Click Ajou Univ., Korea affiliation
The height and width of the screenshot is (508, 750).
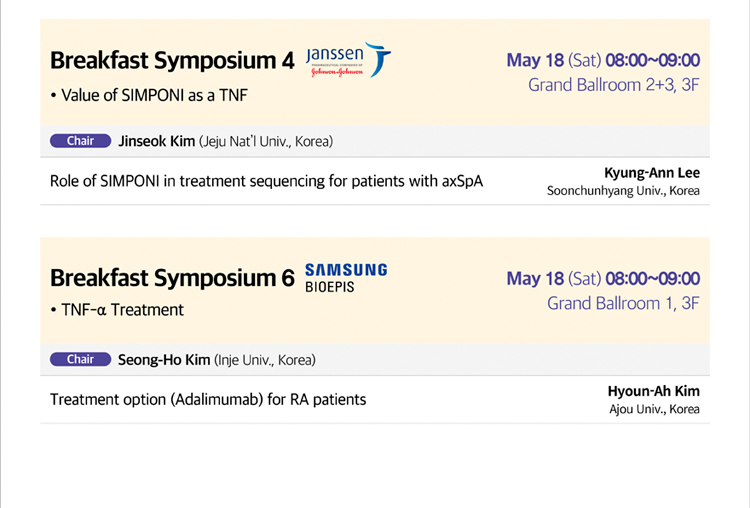654,409
